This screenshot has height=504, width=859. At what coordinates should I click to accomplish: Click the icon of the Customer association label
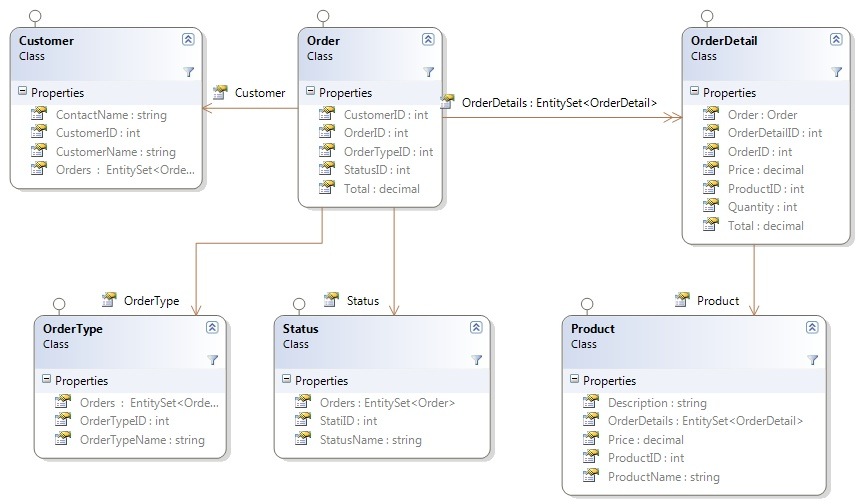(220, 92)
